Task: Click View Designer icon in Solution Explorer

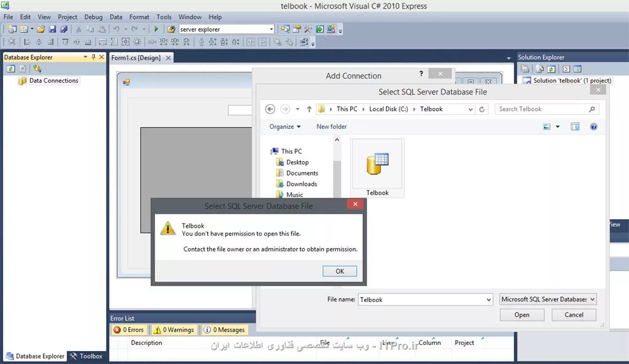Action: coord(577,69)
